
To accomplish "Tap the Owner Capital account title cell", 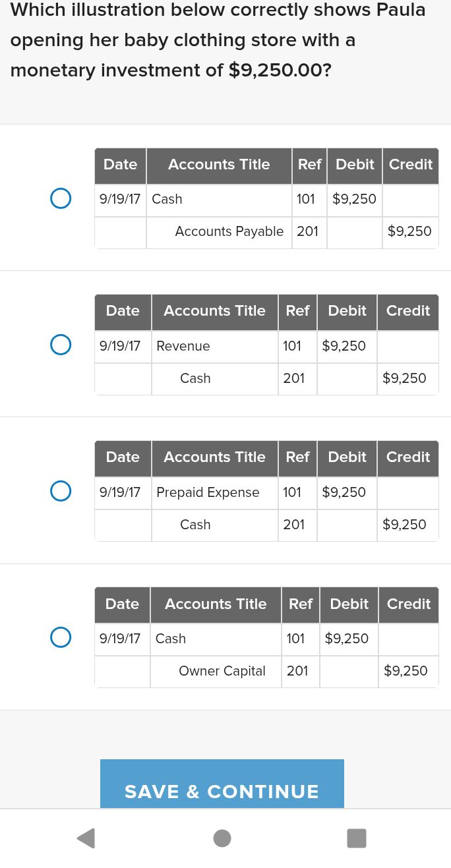I will 222,671.
